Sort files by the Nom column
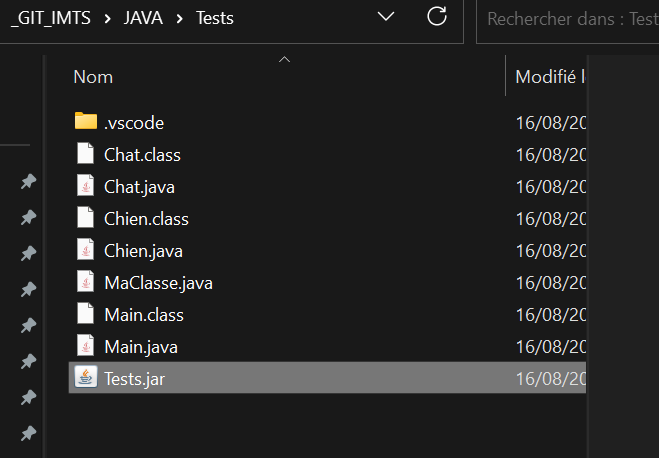659x458 pixels. [x=93, y=76]
